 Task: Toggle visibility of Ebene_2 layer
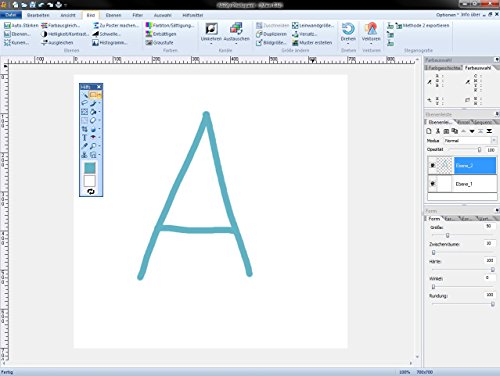click(433, 165)
